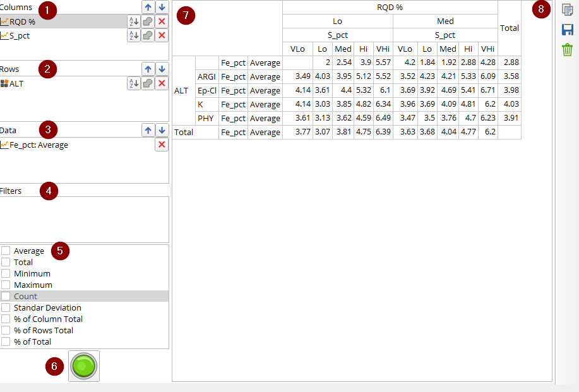579x392 pixels.
Task: Click the copy table icon
Action: (x=567, y=10)
